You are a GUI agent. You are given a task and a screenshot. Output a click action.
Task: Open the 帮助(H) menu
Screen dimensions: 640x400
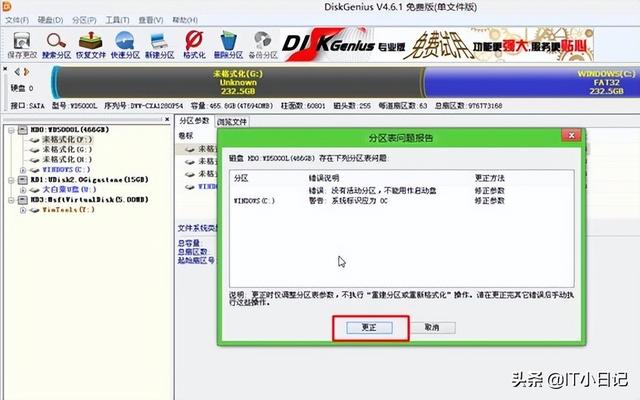(185, 20)
